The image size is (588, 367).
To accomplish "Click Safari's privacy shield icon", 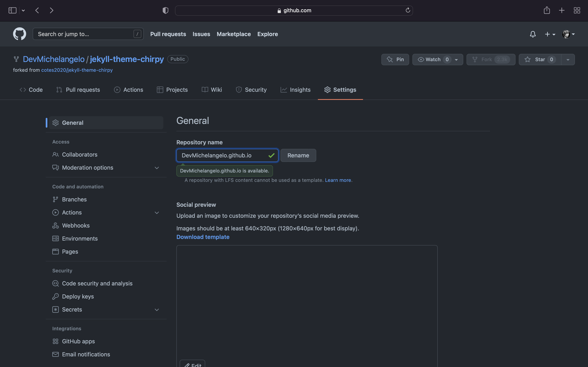I will 165,10.
